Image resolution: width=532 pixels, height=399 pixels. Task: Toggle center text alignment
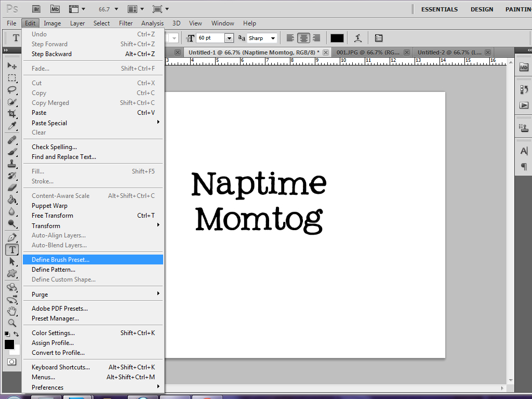(x=303, y=38)
